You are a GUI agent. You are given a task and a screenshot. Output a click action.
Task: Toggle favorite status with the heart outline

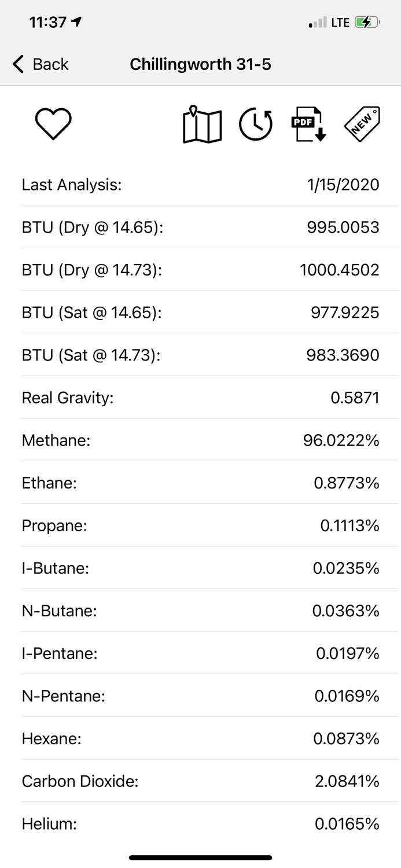53,123
